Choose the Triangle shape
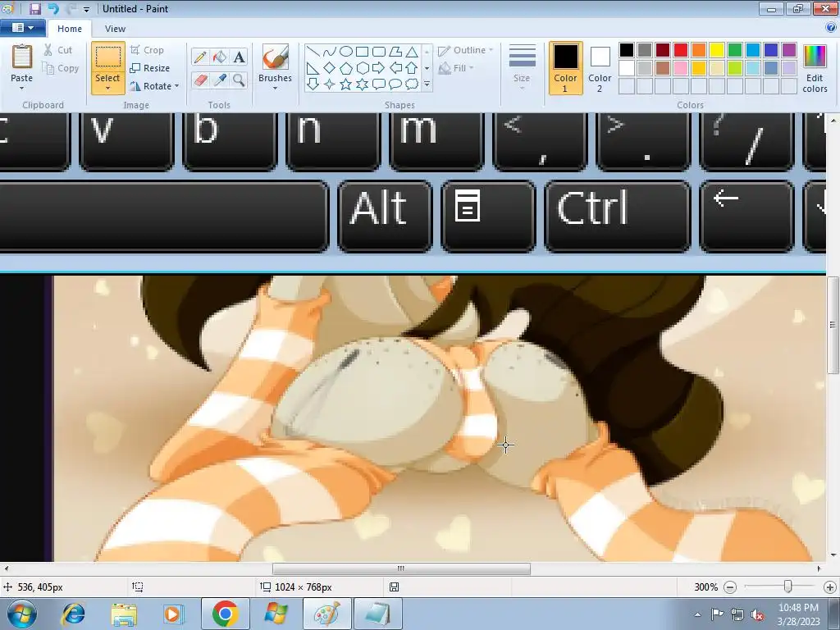 click(412, 52)
